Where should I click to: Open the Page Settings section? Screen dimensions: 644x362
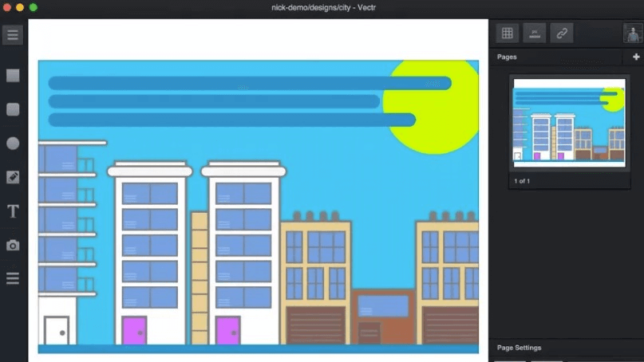click(x=520, y=348)
